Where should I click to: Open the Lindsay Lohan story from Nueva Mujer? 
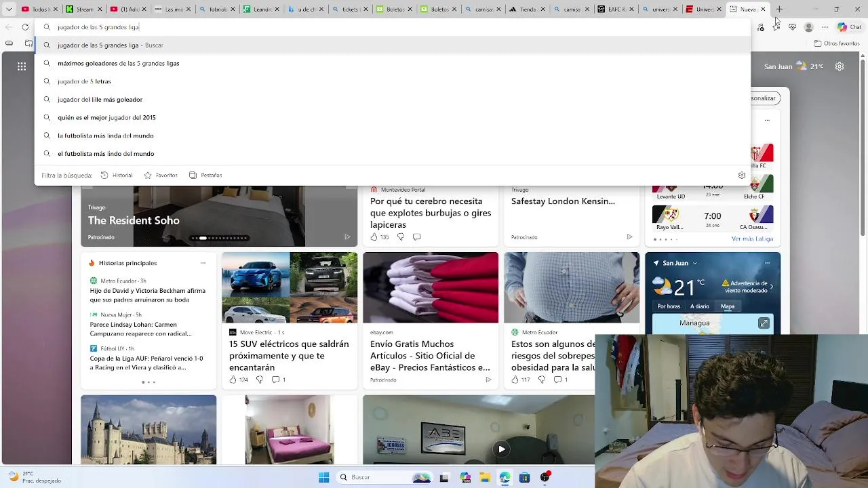pos(140,329)
